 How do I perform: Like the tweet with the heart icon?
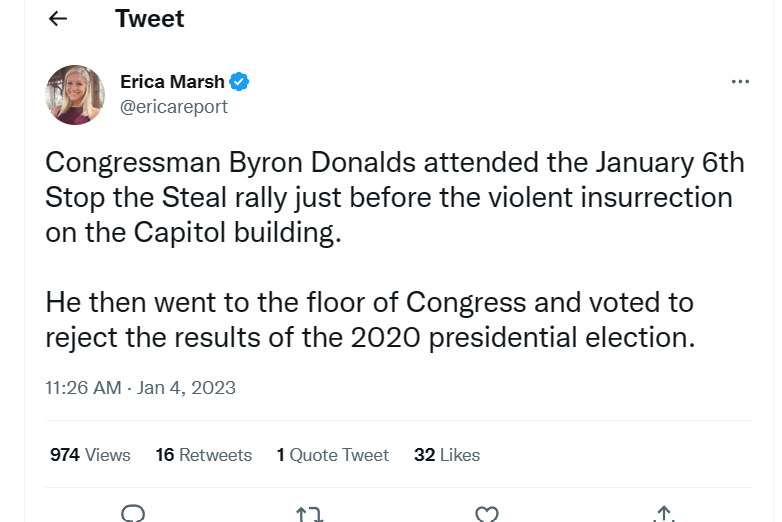pyautogui.click(x=487, y=514)
